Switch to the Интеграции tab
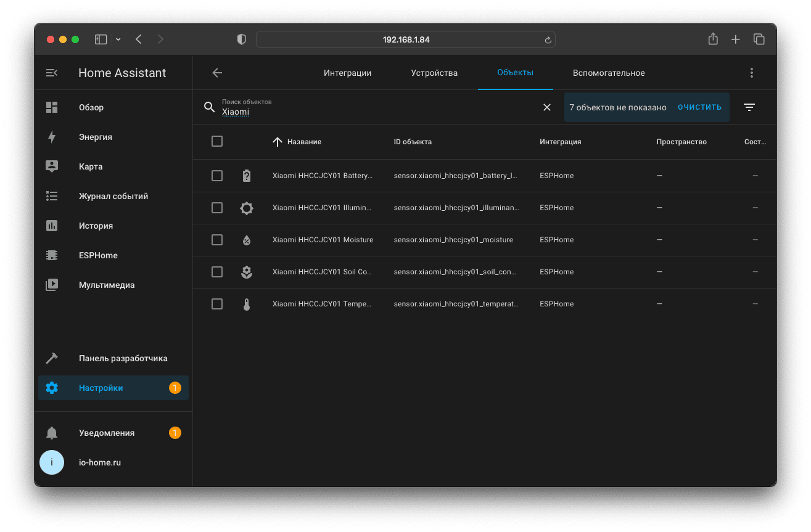 pos(347,73)
